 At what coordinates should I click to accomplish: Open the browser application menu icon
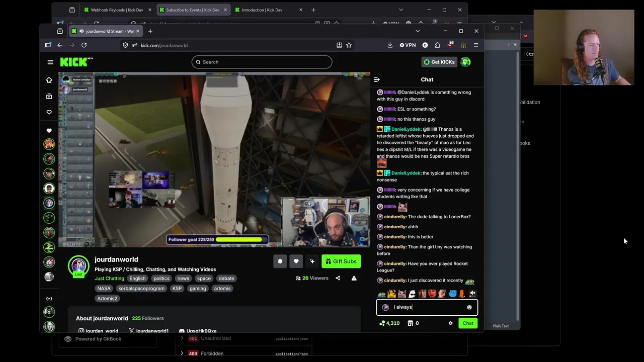coord(476,45)
